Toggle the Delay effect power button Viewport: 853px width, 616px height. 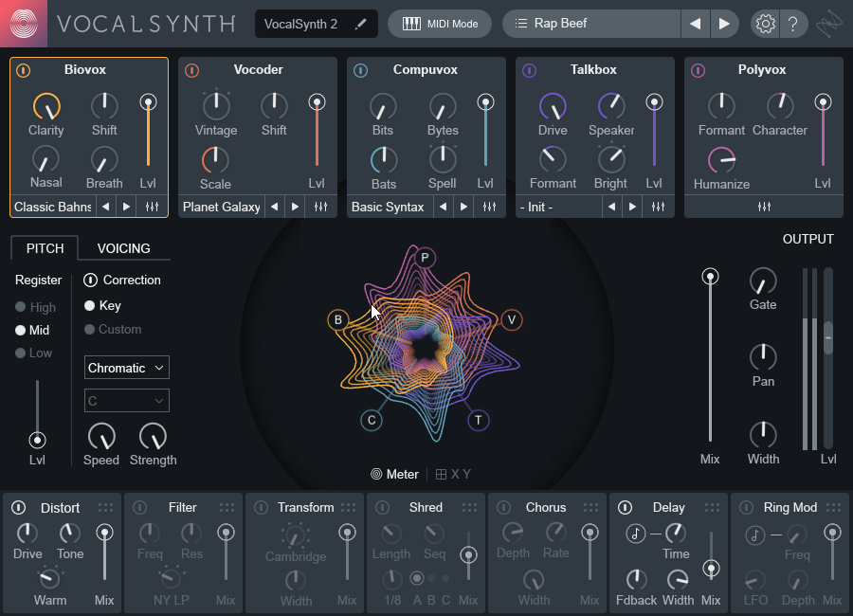click(x=626, y=507)
